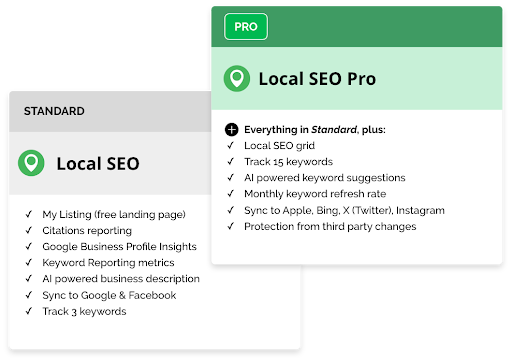Click Keyword Reporting metrics feature
Image resolution: width=512 pixels, height=362 pixels.
(x=108, y=263)
